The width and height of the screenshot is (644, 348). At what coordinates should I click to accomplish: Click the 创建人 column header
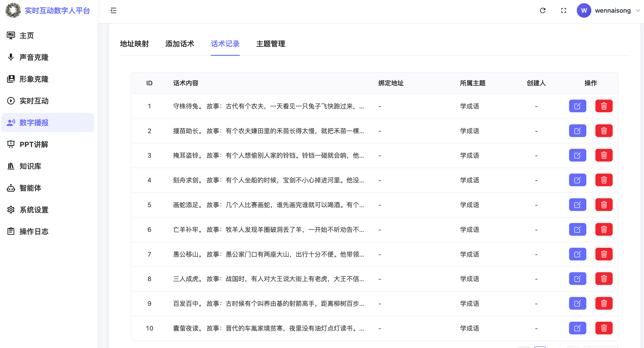click(536, 83)
